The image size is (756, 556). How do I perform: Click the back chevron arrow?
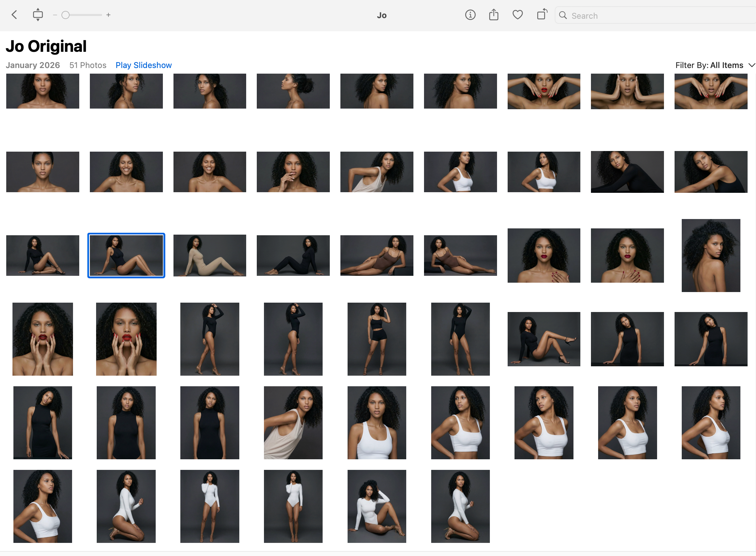click(14, 15)
